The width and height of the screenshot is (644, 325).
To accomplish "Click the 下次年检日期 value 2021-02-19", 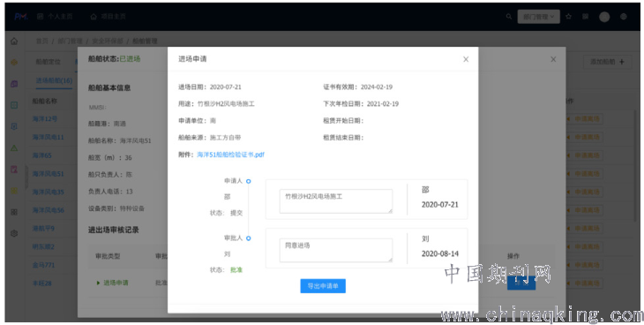I will pyautogui.click(x=382, y=104).
